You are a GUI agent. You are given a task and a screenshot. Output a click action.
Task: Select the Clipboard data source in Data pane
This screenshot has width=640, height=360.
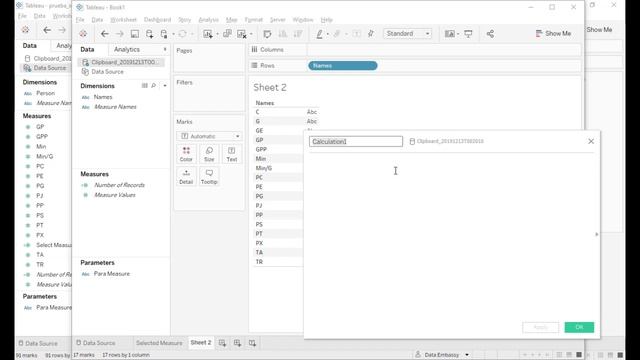click(x=121, y=62)
